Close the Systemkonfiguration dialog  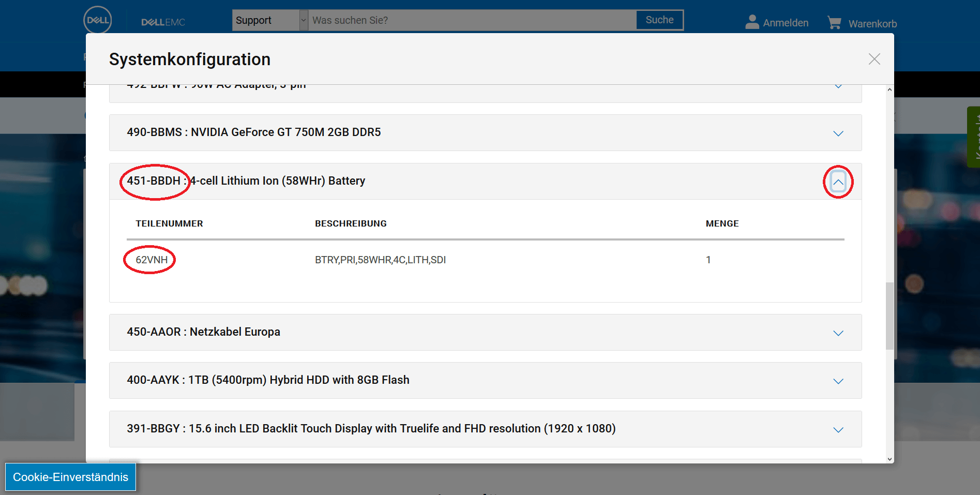point(874,59)
